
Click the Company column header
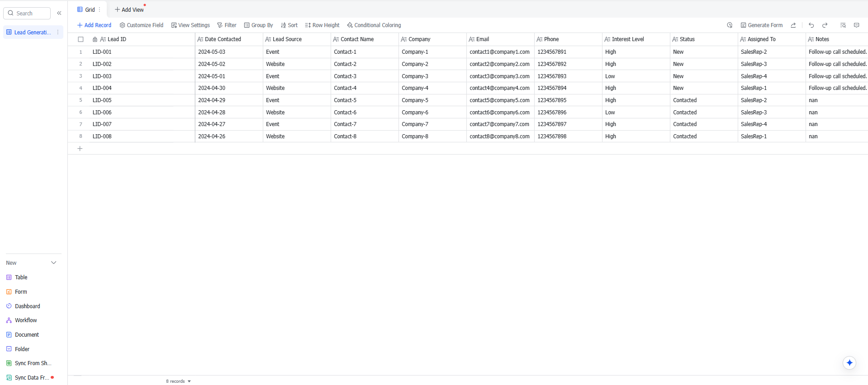(x=432, y=39)
